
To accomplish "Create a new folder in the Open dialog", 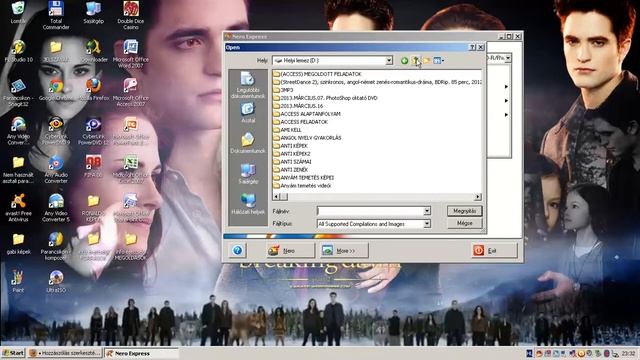I will (427, 61).
